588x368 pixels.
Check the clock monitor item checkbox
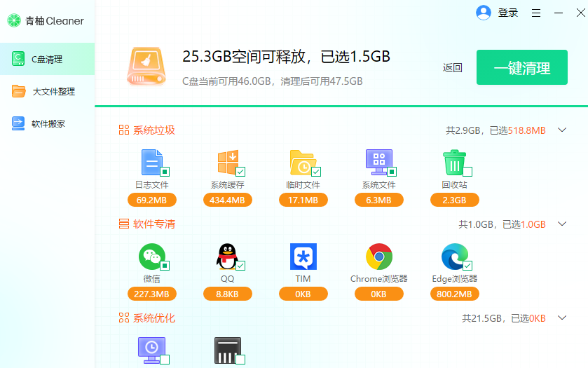165,360
